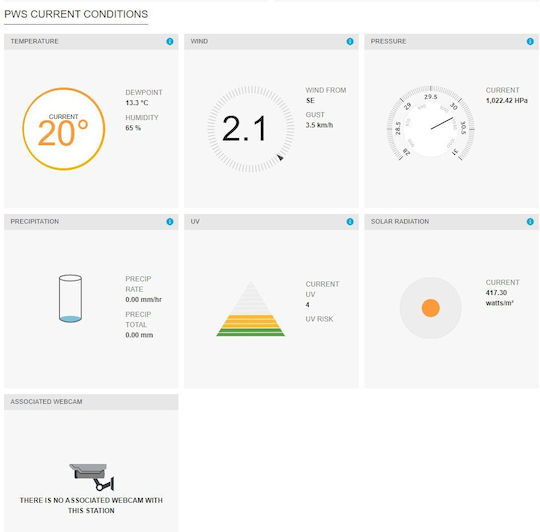Click the UV RISK label
The width and height of the screenshot is (540, 532).
[x=319, y=319]
